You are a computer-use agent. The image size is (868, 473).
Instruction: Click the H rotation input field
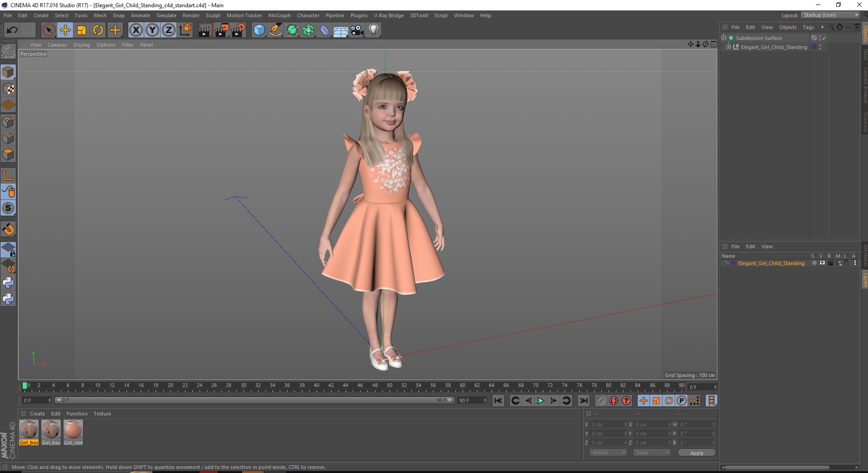(x=697, y=425)
